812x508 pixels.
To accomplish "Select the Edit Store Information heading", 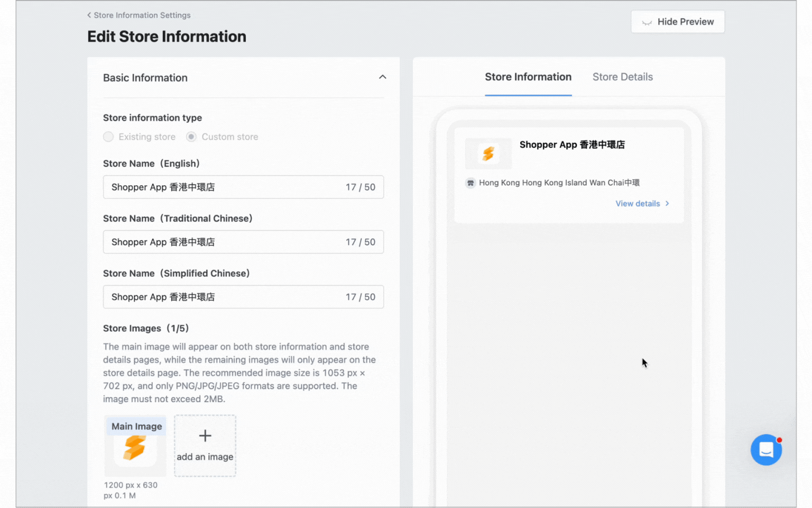I will 167,37.
